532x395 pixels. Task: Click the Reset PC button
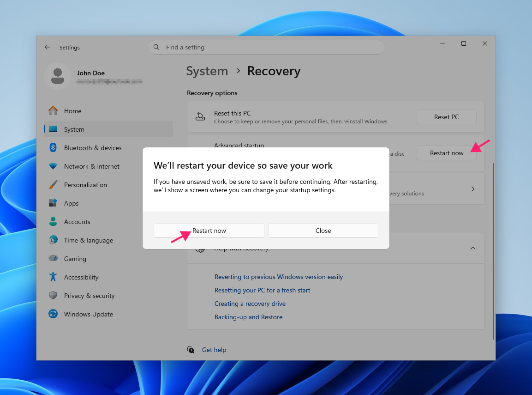coord(446,117)
